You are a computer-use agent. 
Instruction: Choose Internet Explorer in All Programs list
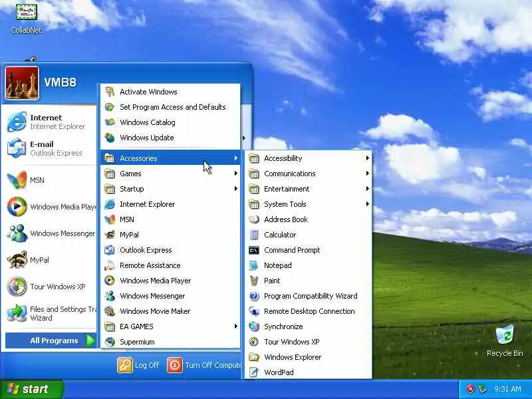click(x=170, y=204)
